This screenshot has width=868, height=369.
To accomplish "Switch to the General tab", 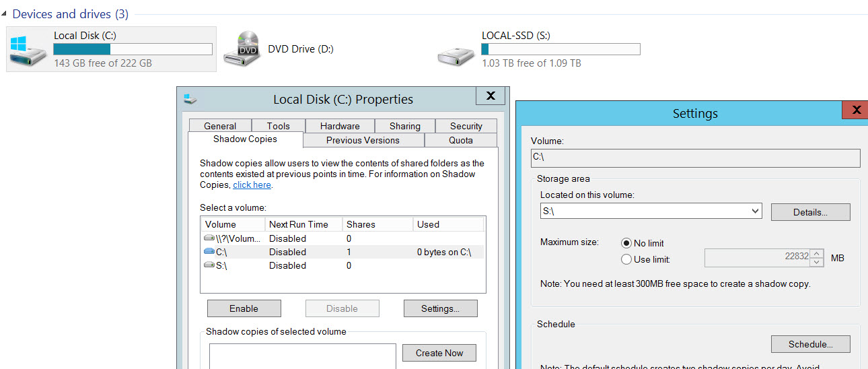I will tap(220, 126).
